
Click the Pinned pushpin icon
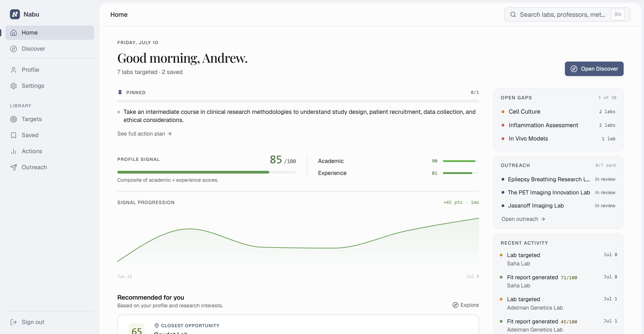point(120,93)
